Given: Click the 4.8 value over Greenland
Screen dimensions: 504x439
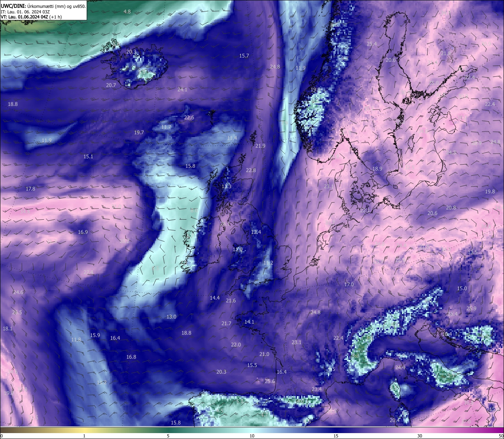Looking at the screenshot, I should pos(127,12).
